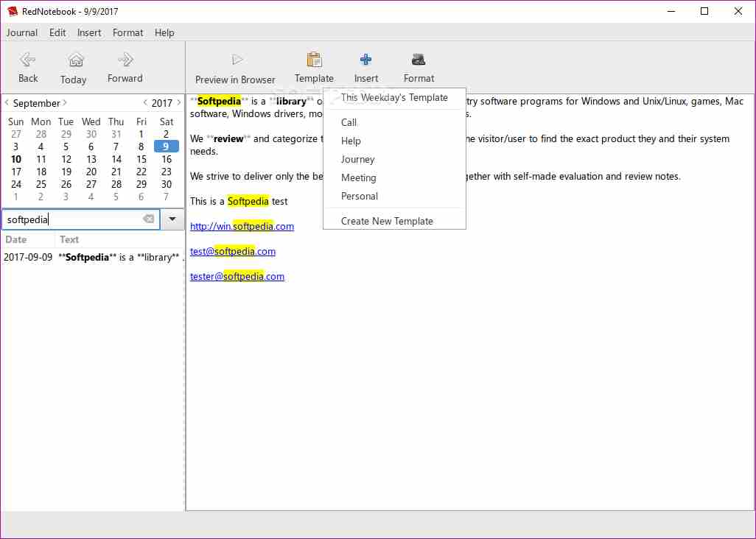Go Back one day with arrow icon

(x=27, y=60)
